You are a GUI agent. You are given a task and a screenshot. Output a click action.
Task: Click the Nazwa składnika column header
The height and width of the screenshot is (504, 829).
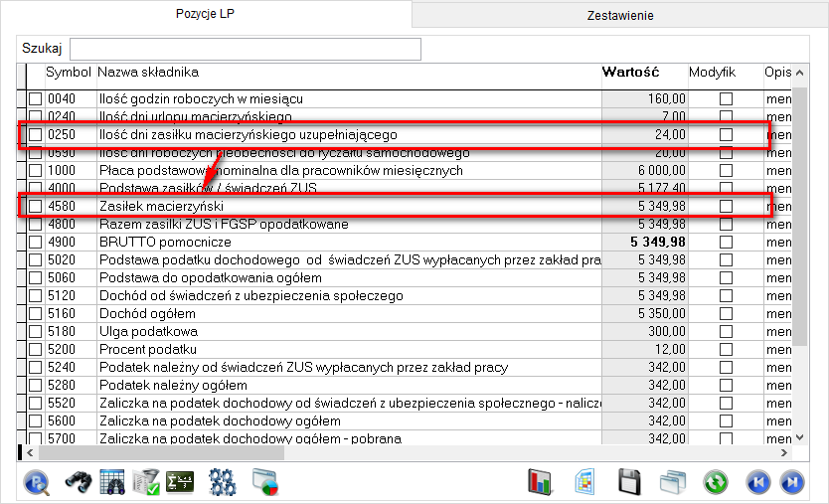148,73
